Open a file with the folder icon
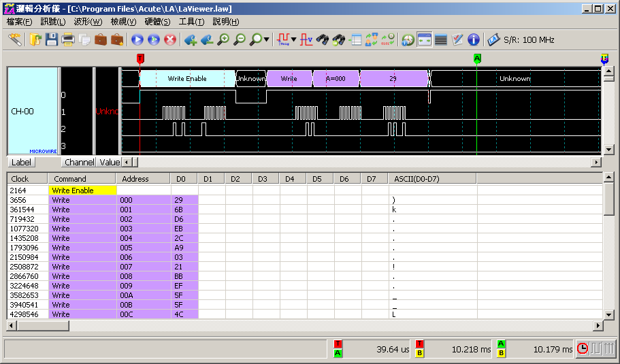This screenshot has width=620, height=364. [x=35, y=39]
